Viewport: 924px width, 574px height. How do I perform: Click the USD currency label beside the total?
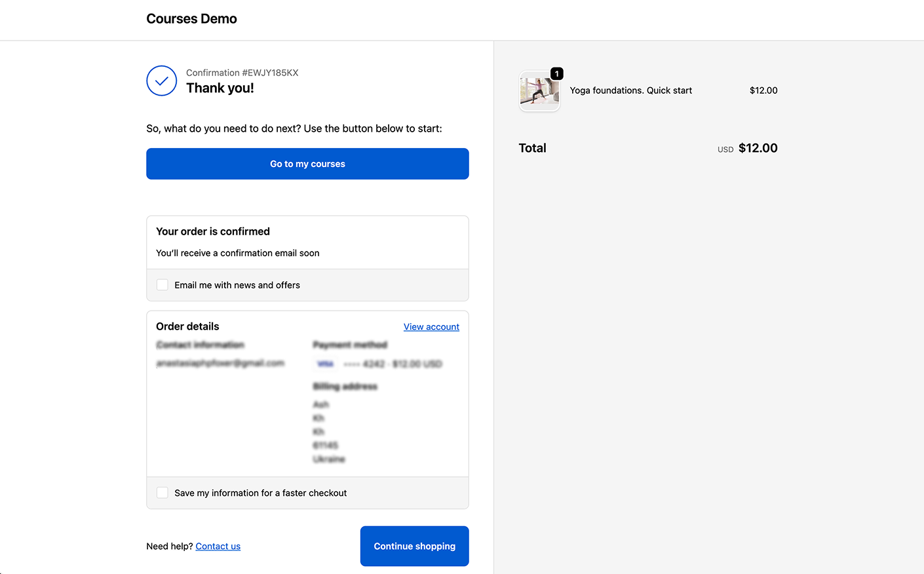725,149
